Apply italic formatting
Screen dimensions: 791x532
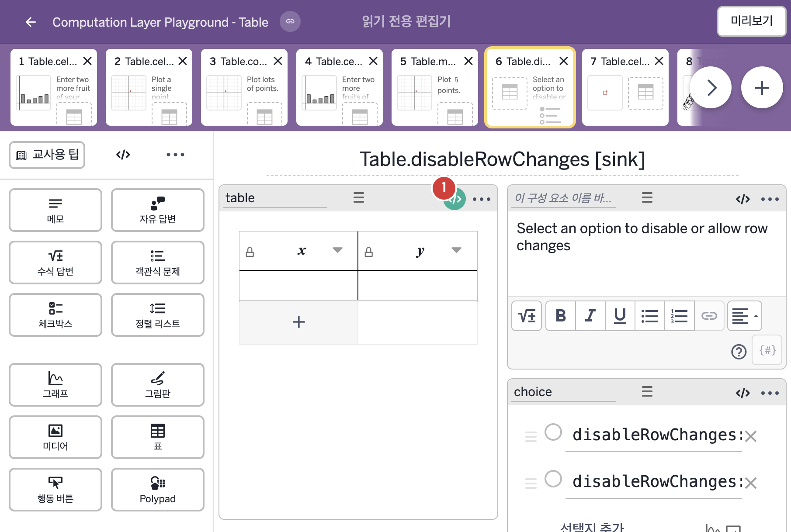tap(590, 316)
